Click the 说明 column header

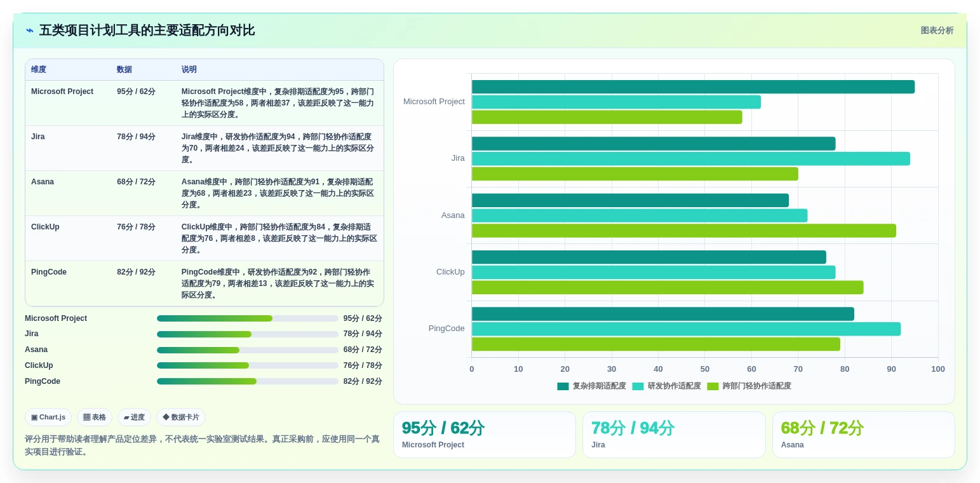(x=189, y=70)
